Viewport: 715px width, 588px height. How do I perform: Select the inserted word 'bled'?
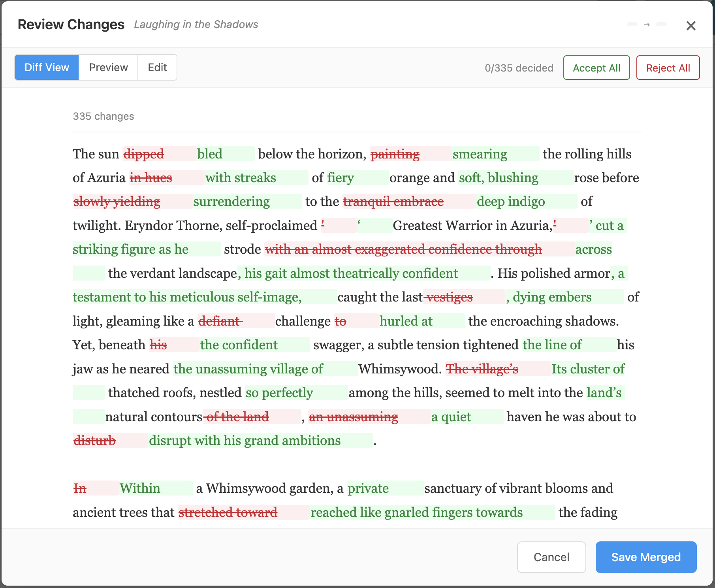(x=210, y=154)
